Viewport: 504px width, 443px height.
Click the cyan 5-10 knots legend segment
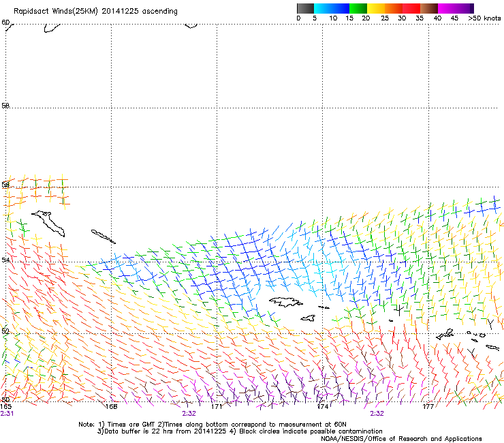point(323,8)
